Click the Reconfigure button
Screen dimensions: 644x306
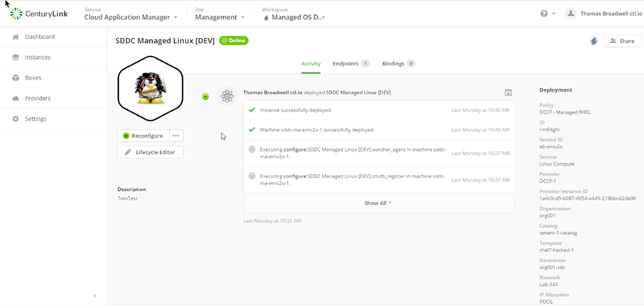tap(144, 136)
